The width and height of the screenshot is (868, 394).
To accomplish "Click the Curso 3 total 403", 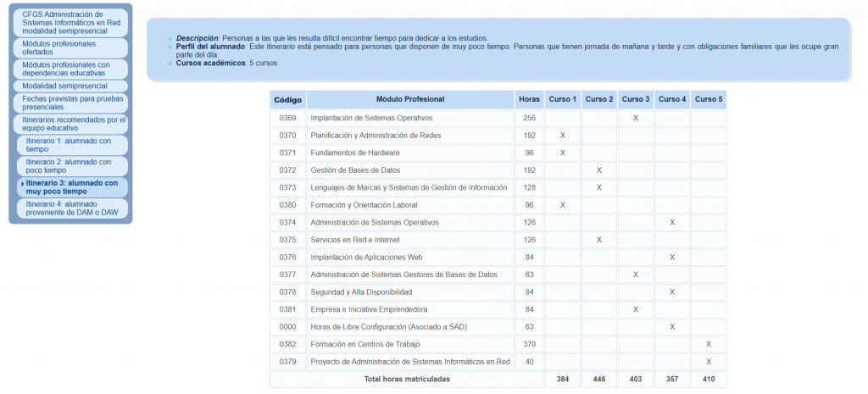I will 636,380.
